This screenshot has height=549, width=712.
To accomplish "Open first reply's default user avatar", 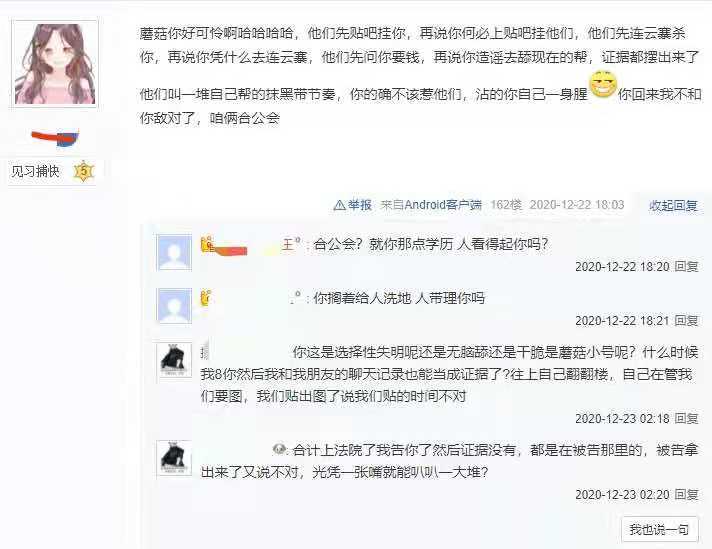I will tap(174, 252).
